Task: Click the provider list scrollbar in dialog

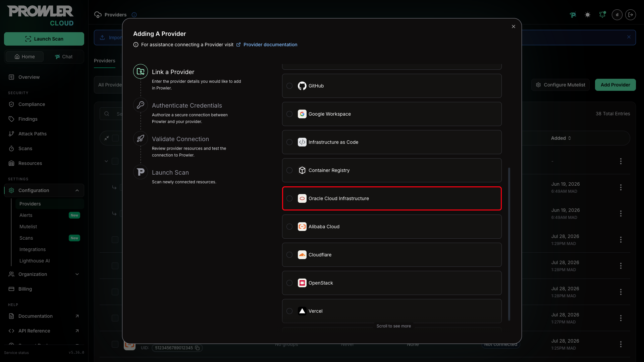Action: pos(509,244)
